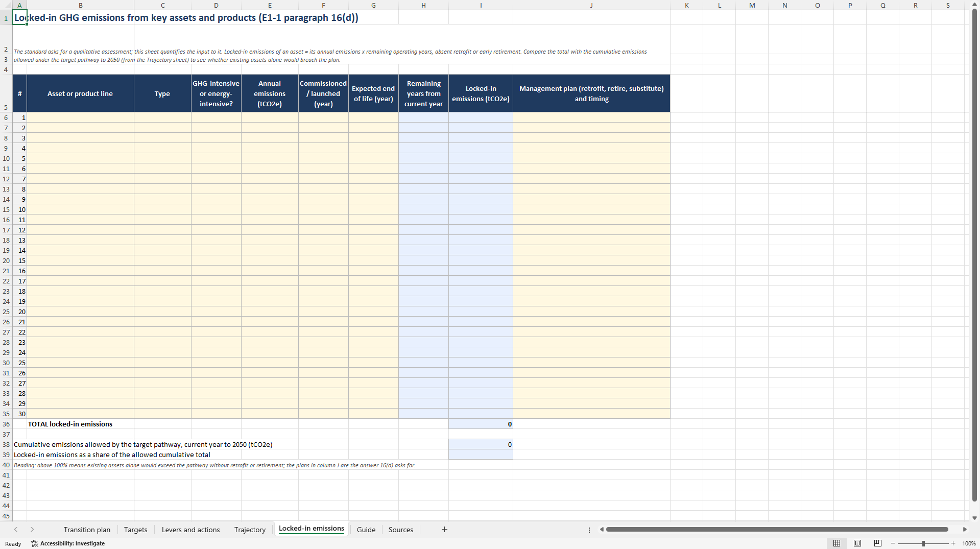Open the Transition plan sheet tab
Screen dimensions: 980x549
coord(87,530)
